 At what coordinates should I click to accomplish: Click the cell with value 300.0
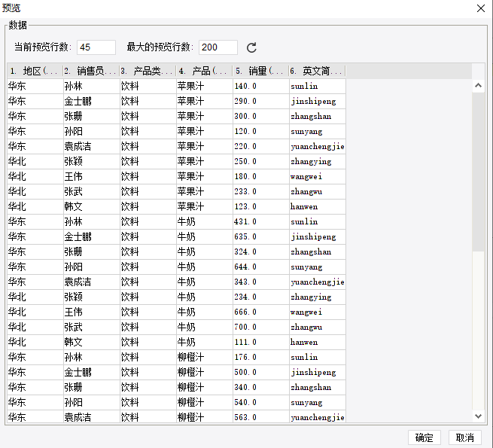pyautogui.click(x=261, y=116)
